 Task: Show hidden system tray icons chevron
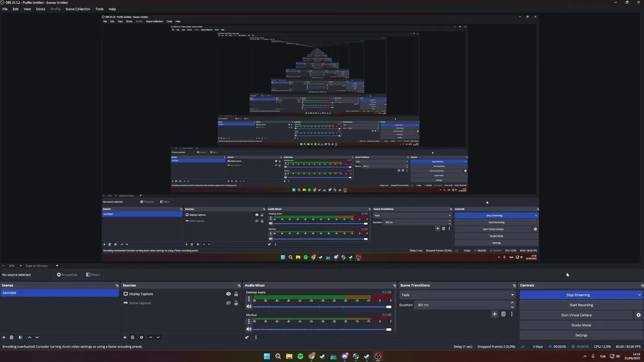(585, 356)
